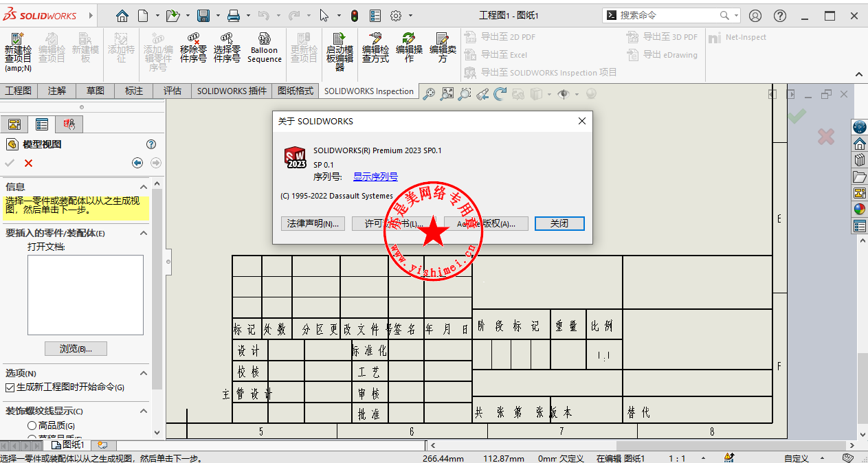Screen dimensions: 868x463
Task: Collapse the 信息 section
Action: 144,187
